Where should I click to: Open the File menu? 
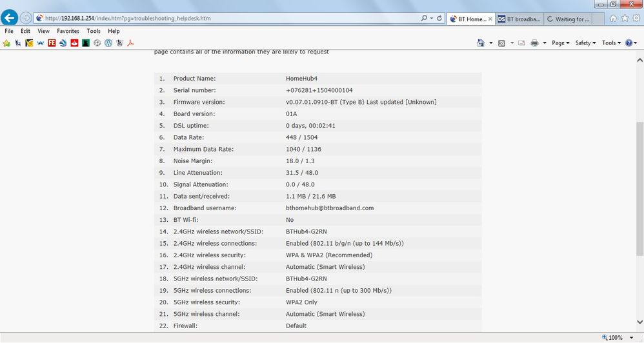[9, 31]
